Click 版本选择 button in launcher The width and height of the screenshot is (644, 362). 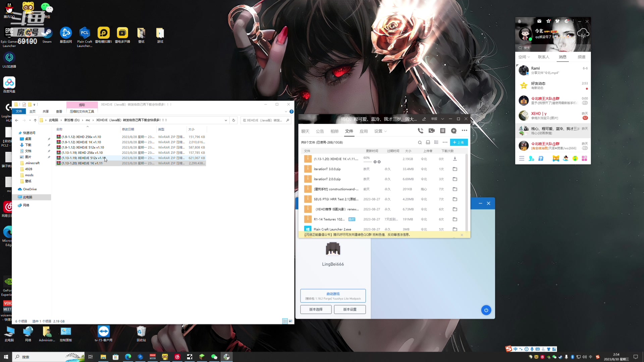click(x=316, y=310)
